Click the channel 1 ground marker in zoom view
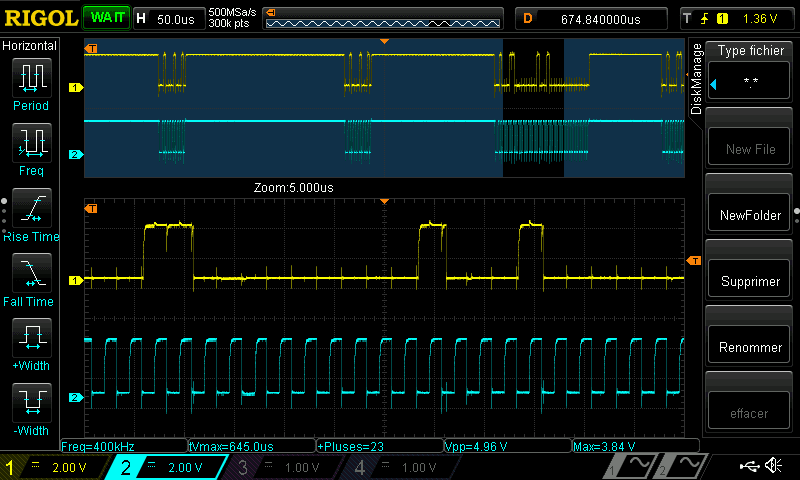 [x=76, y=280]
